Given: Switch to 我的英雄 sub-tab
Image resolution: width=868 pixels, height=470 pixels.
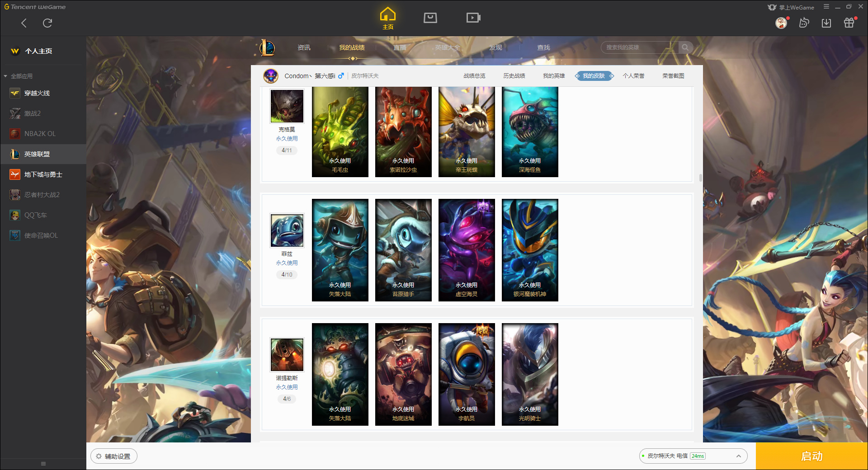Looking at the screenshot, I should pos(554,76).
